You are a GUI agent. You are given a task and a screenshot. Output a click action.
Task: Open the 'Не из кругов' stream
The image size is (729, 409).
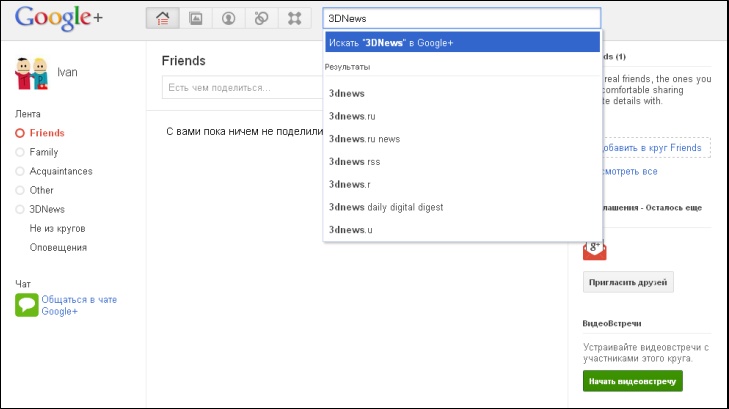(x=58, y=228)
